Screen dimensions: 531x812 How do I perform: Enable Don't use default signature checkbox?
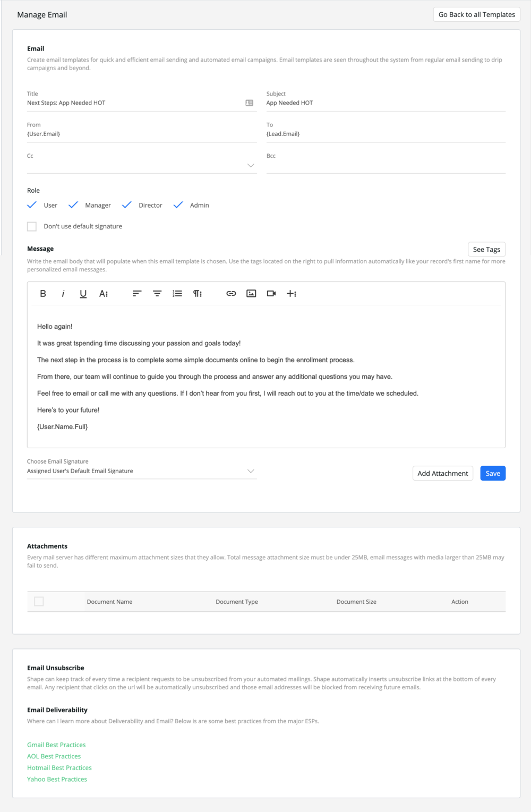click(x=32, y=227)
